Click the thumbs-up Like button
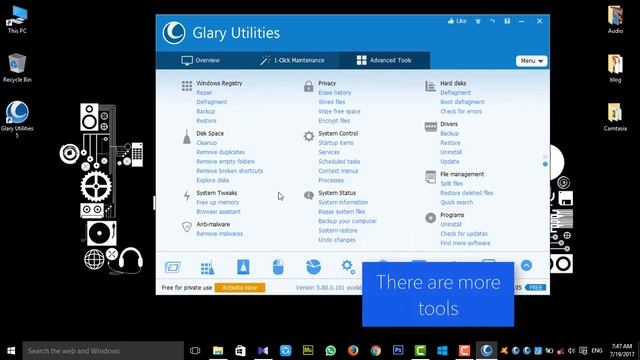 click(x=457, y=21)
